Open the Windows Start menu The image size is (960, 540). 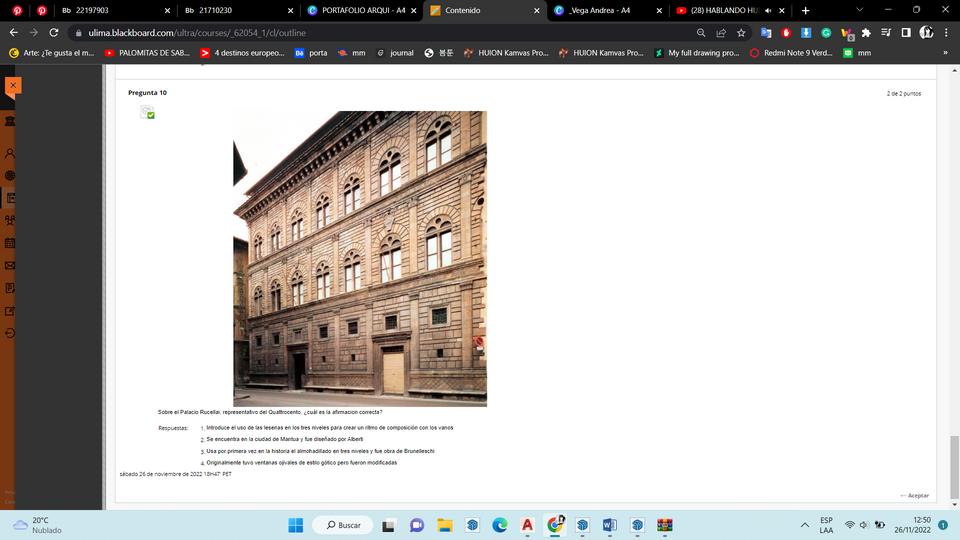296,525
